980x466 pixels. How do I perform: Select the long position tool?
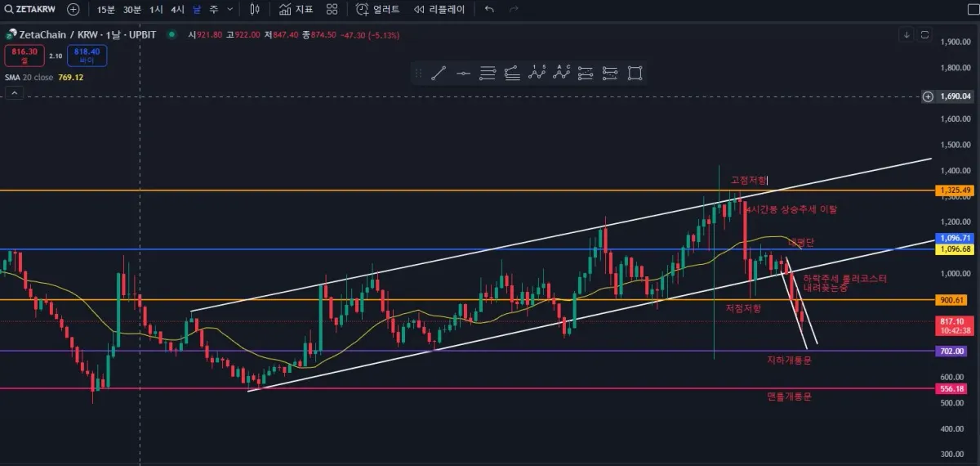tap(586, 74)
